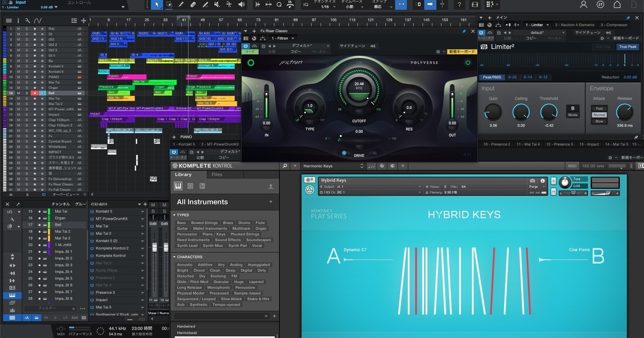Switch to the Files tab in Komplete Kontrol

(x=217, y=175)
